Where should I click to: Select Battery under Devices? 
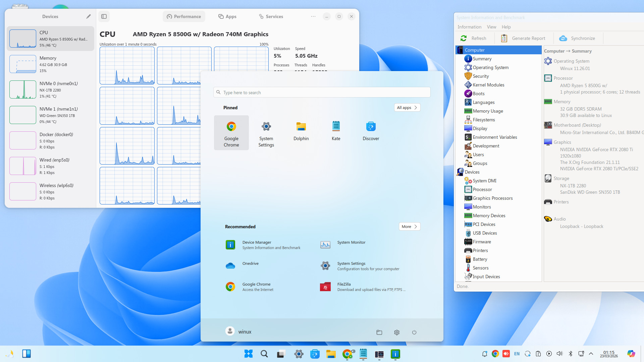480,259
